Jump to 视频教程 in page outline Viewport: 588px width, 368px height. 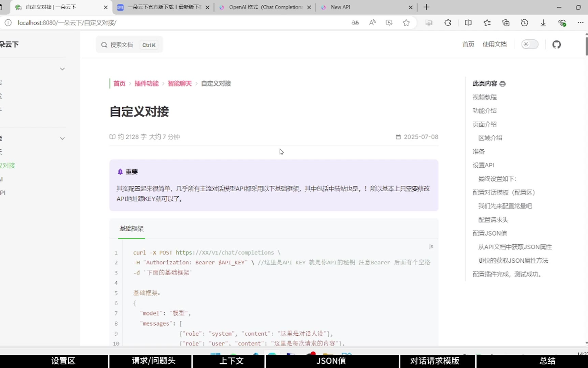pos(485,97)
